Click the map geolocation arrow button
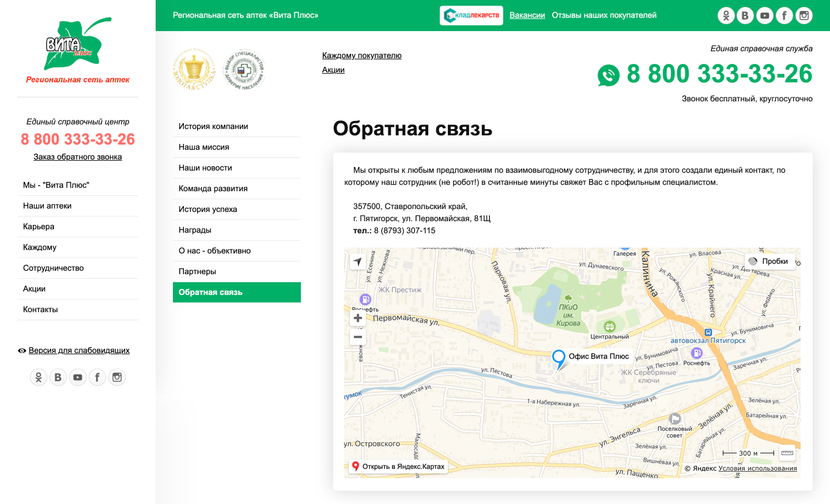 pos(358,262)
